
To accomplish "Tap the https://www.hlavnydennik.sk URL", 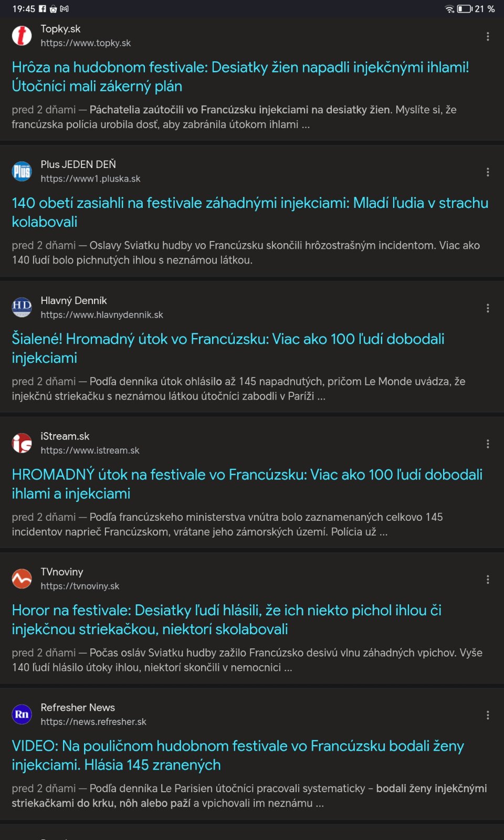I will (102, 315).
